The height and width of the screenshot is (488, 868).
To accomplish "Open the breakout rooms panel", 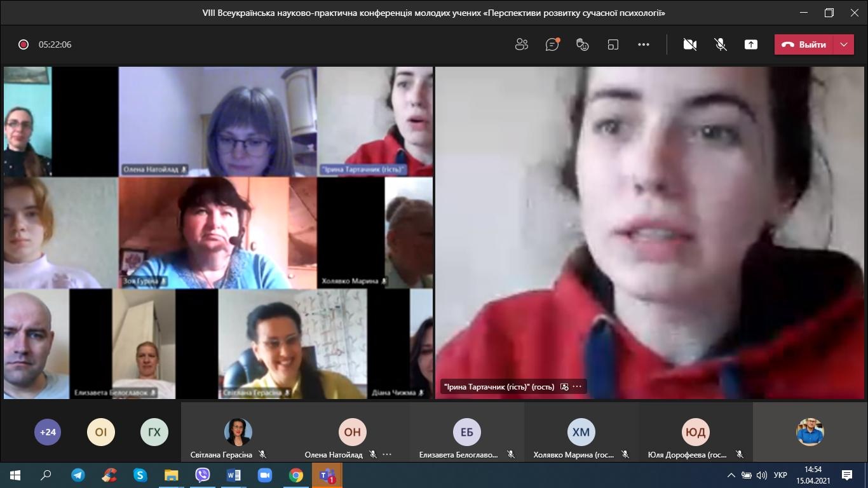I will [x=613, y=44].
